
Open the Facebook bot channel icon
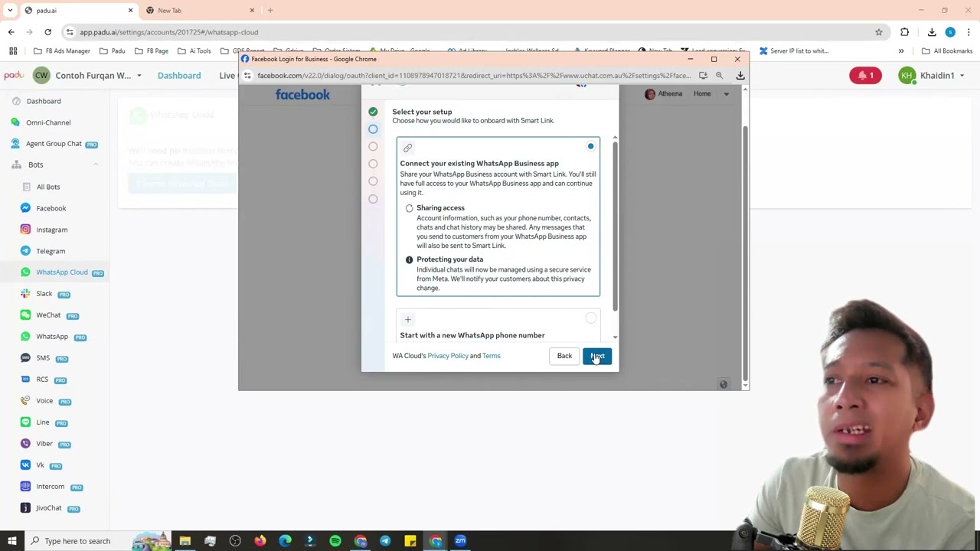click(25, 208)
